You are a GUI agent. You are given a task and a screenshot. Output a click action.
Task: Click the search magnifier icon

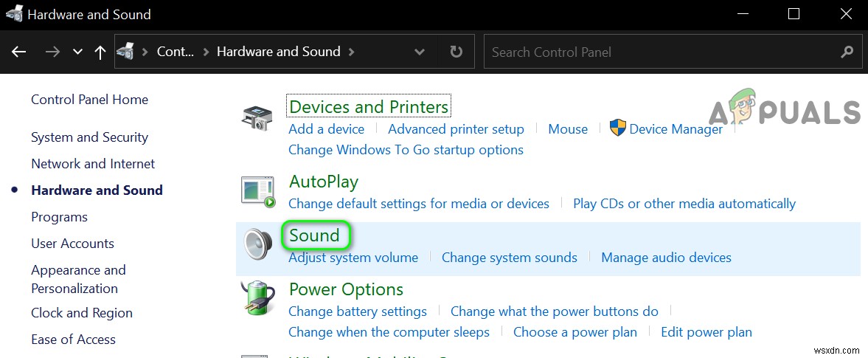[x=847, y=52]
